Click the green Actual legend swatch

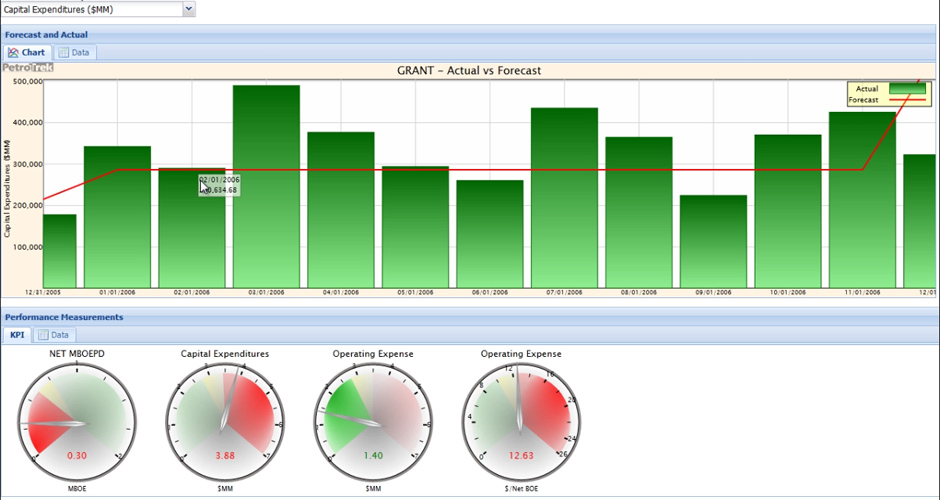coord(907,89)
